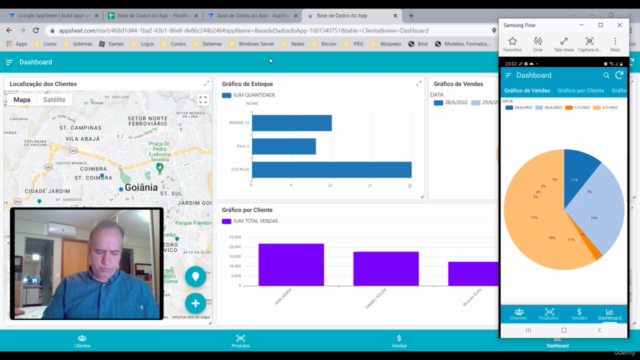The height and width of the screenshot is (360, 640).
Task: Tap the Android recent apps button on phone
Action: pos(529,330)
